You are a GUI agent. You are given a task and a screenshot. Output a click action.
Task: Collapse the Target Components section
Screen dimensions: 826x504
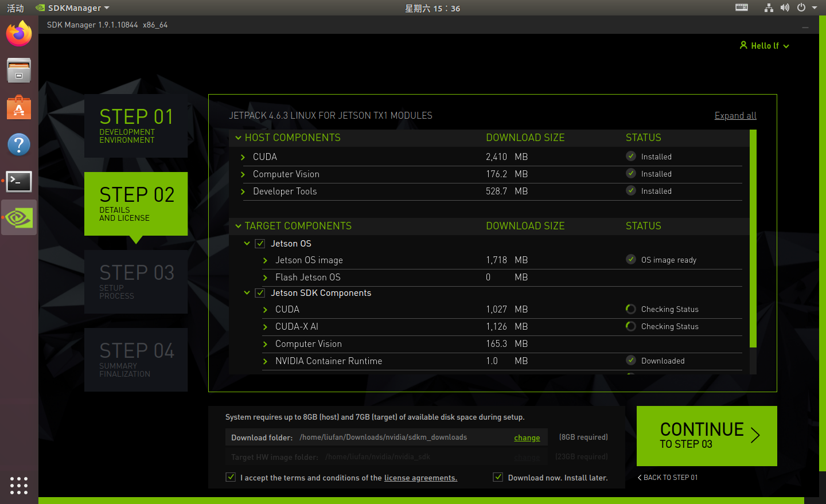pos(238,226)
